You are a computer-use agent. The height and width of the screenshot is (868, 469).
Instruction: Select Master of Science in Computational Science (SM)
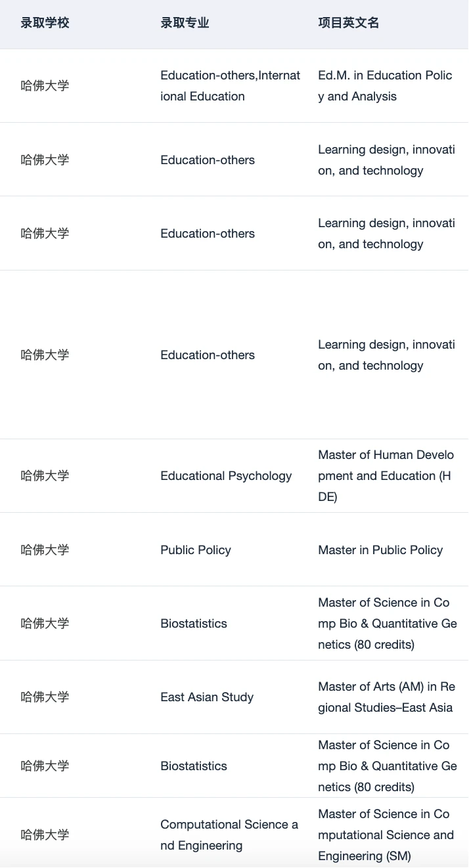pos(386,835)
